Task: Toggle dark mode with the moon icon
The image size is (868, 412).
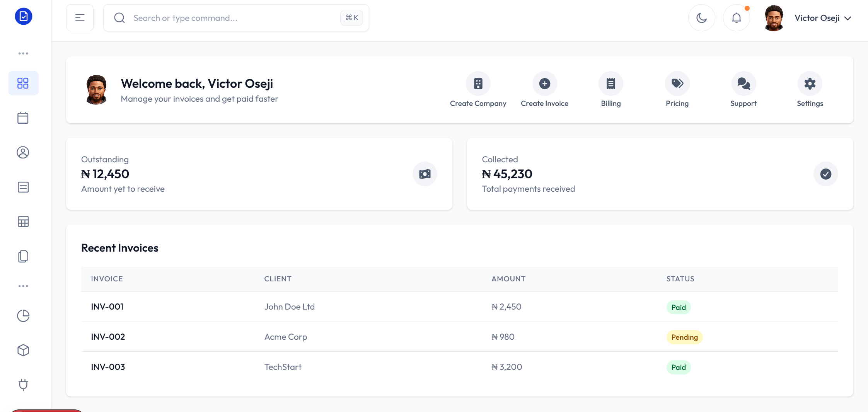Action: coord(702,17)
